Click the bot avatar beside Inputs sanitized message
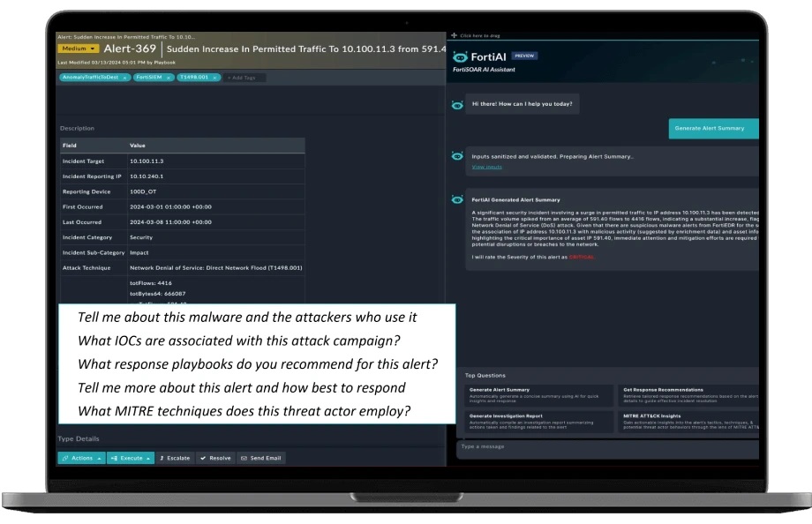This screenshot has height=524, width=812. point(457,157)
